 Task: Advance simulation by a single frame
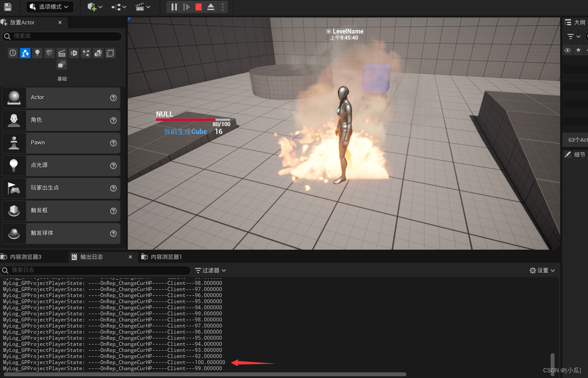tap(186, 7)
